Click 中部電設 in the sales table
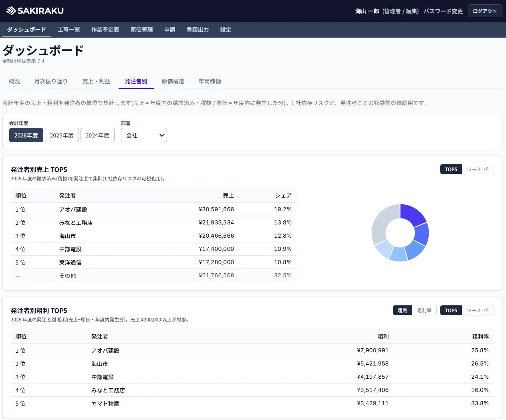Image resolution: width=506 pixels, height=420 pixels. click(71, 249)
